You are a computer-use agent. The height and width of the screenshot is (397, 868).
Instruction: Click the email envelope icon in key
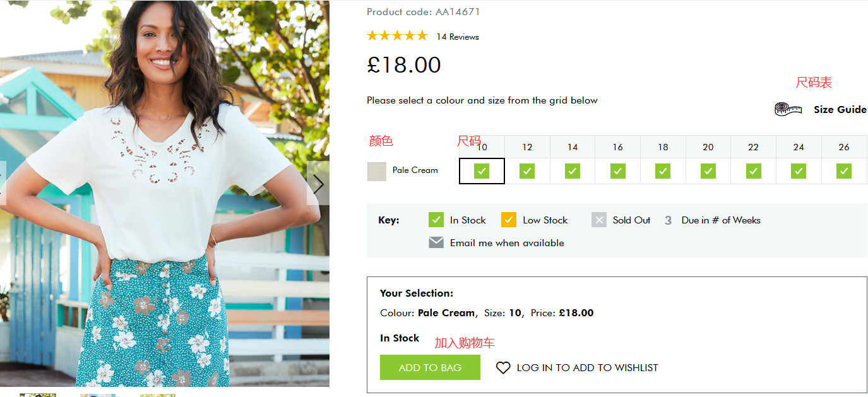tap(436, 242)
